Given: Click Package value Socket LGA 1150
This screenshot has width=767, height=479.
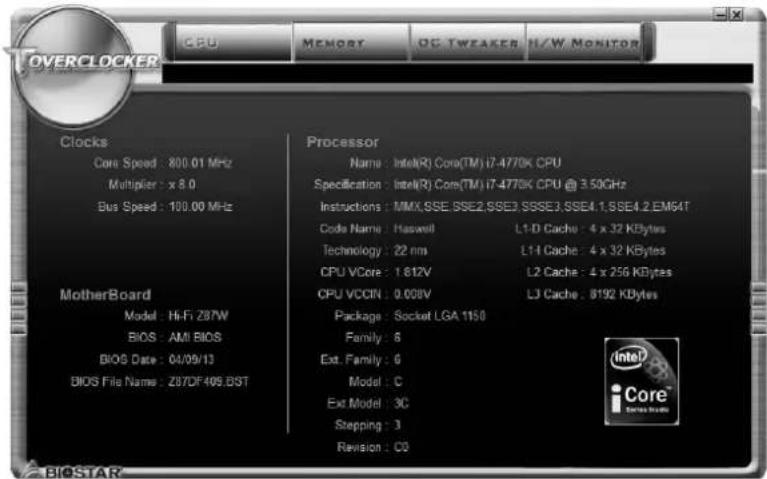Looking at the screenshot, I should pos(440,316).
